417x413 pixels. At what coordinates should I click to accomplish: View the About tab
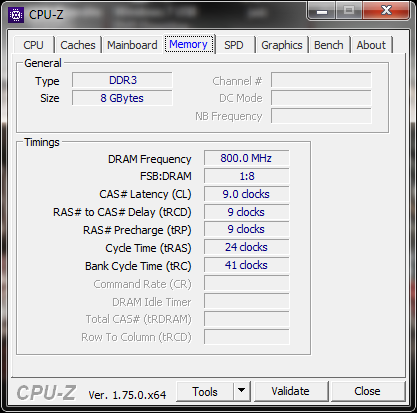click(x=371, y=45)
